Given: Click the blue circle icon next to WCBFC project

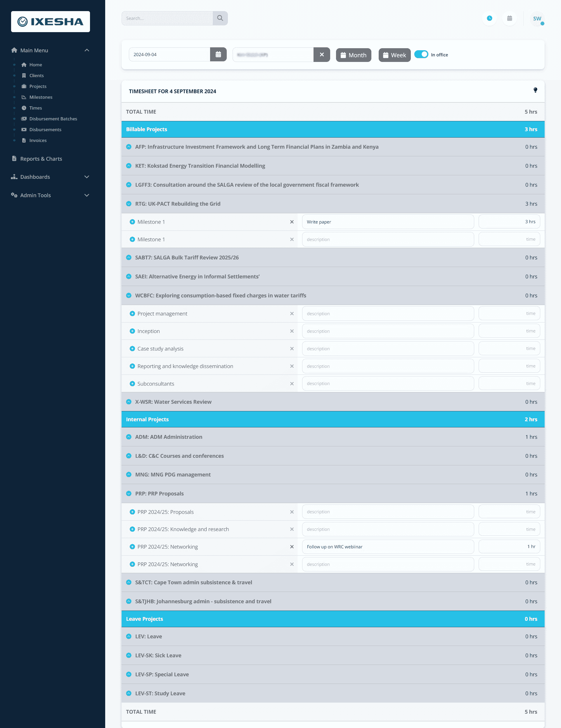Looking at the screenshot, I should pos(129,296).
